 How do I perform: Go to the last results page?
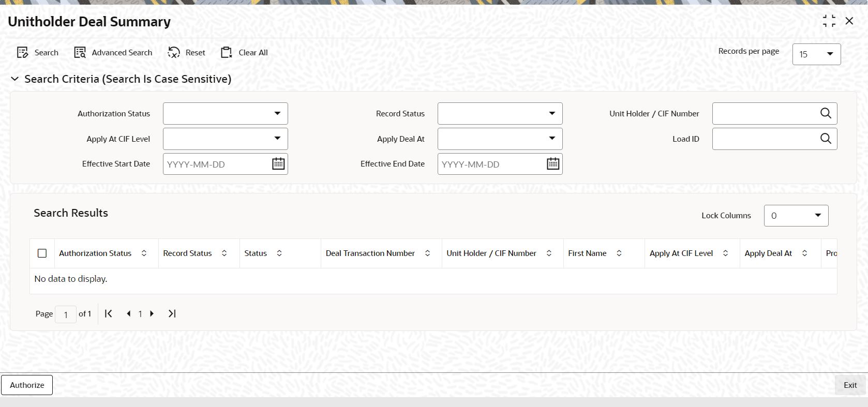click(172, 313)
